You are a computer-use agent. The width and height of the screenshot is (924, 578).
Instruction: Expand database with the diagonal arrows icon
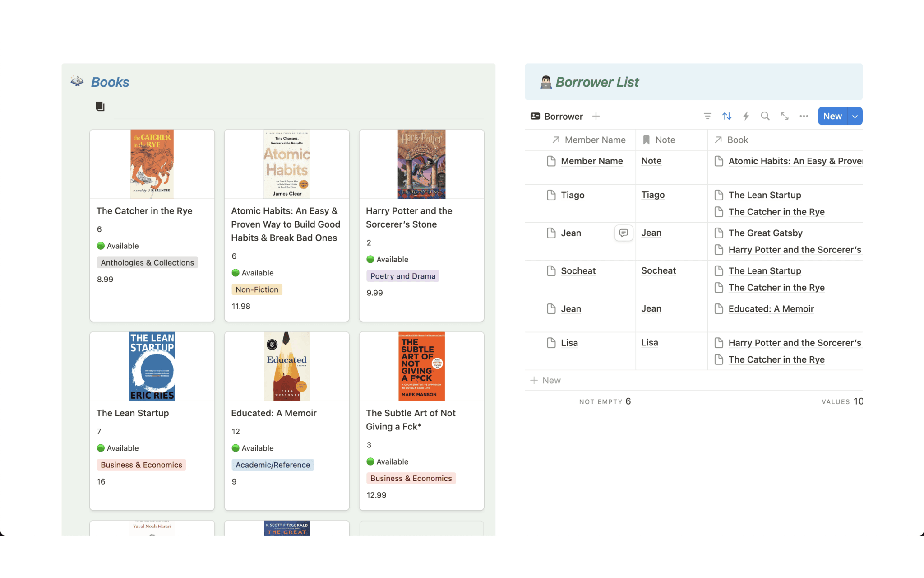[x=785, y=116]
